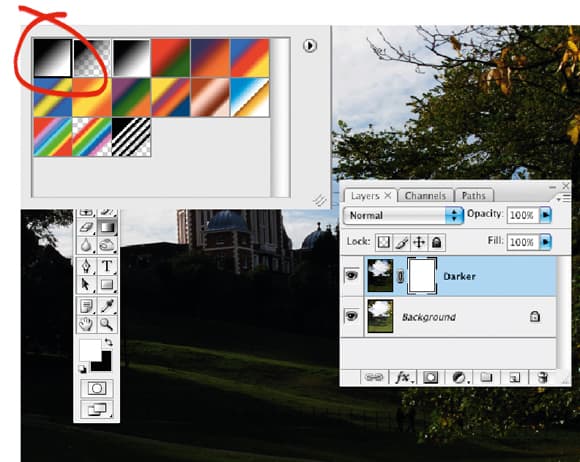The width and height of the screenshot is (580, 462).
Task: Click the gradient picker vertical scrollbar
Action: point(280,117)
